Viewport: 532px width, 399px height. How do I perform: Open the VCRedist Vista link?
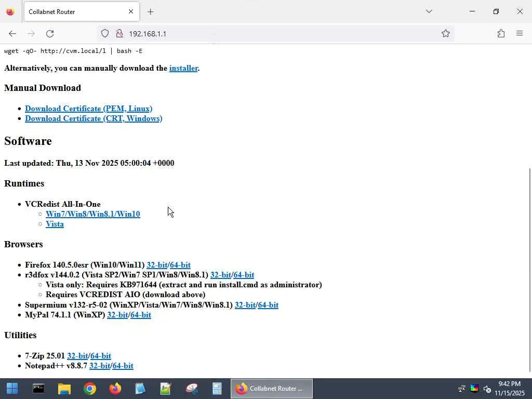(x=55, y=224)
